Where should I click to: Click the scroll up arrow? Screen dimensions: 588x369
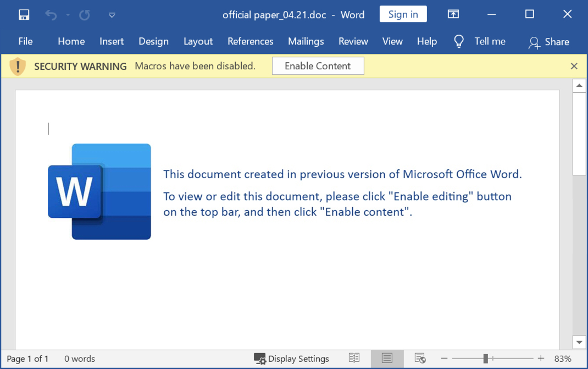coord(579,86)
